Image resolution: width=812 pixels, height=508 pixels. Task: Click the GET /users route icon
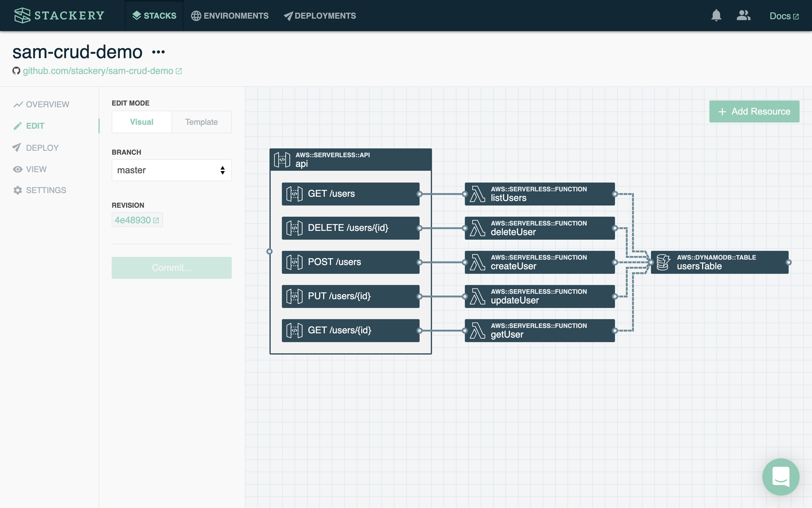point(294,194)
